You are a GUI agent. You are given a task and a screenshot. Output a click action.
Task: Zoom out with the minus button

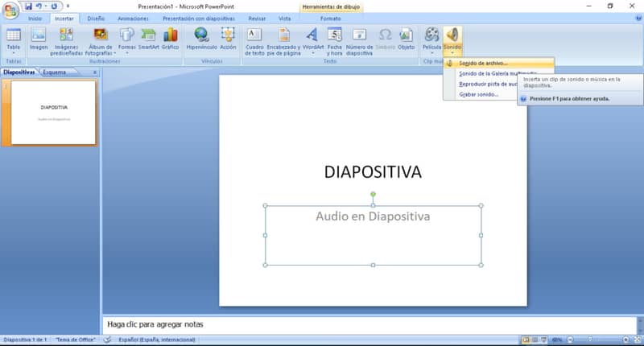coord(570,340)
